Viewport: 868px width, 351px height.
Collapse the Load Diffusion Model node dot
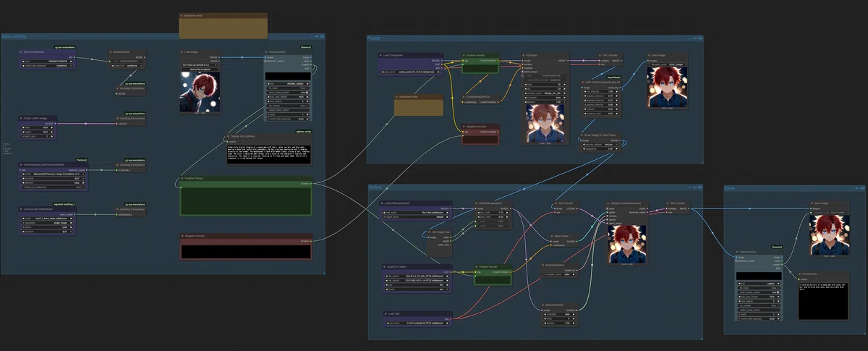tap(382, 203)
